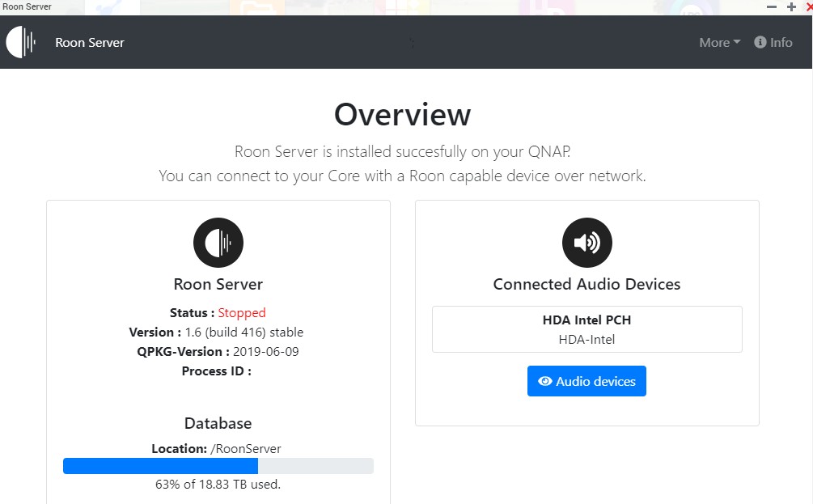Image resolution: width=813 pixels, height=504 pixels.
Task: Click the Roon logo in the navbar
Action: tap(21, 42)
